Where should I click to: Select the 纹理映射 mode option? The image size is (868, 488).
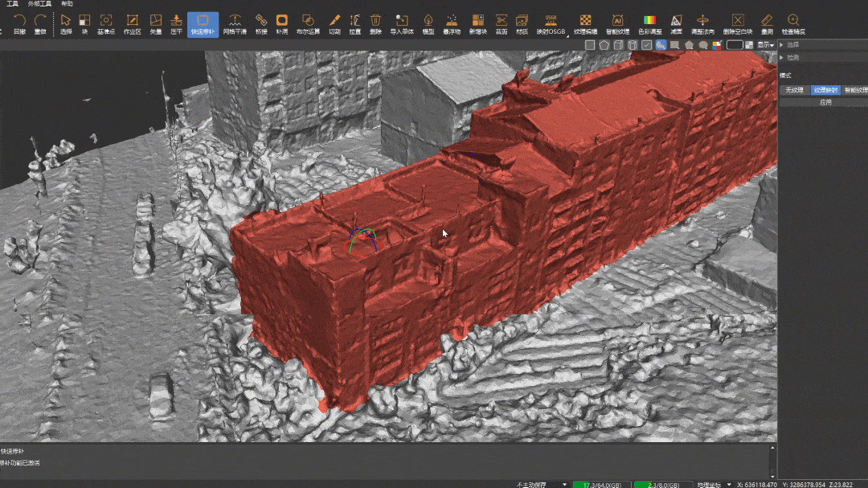coord(825,90)
